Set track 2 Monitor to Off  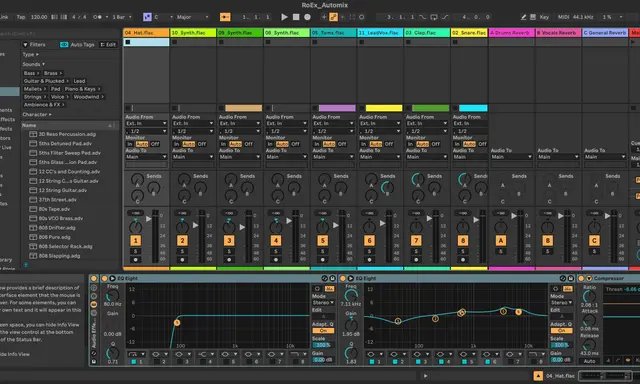coord(202,144)
